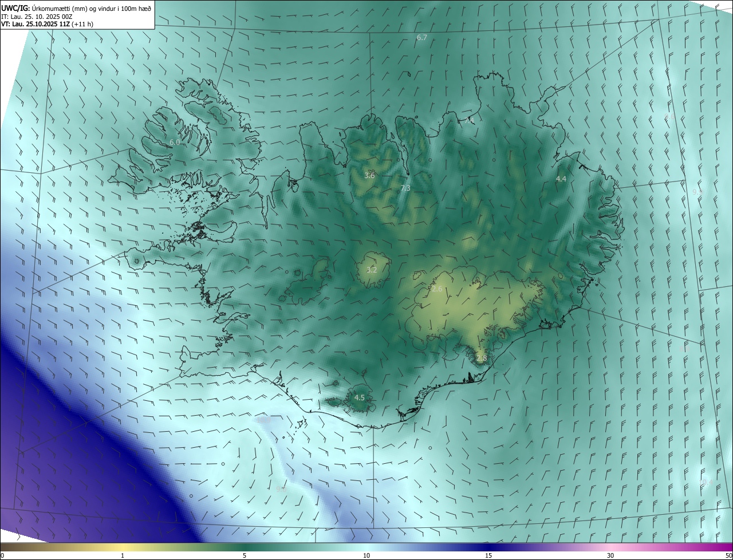Click the 'VT: Lau. 25.10.2025 11Z (+11 h)' line

click(47, 24)
